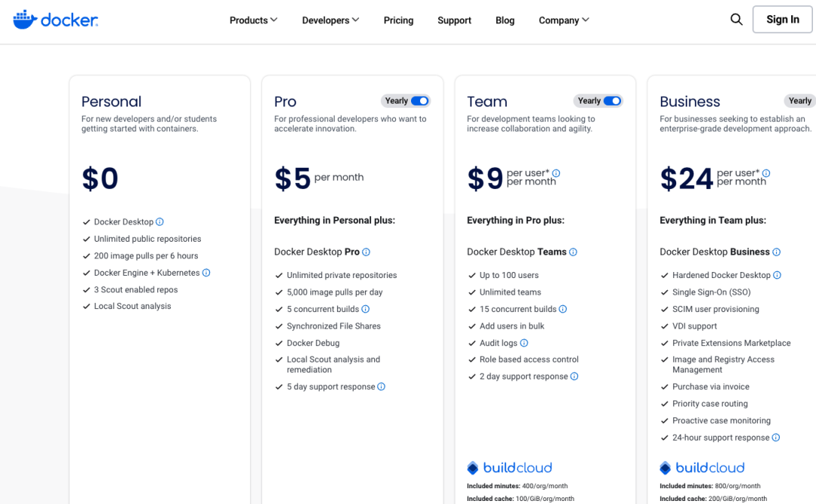
Task: Open the Support menu item
Action: [x=454, y=20]
